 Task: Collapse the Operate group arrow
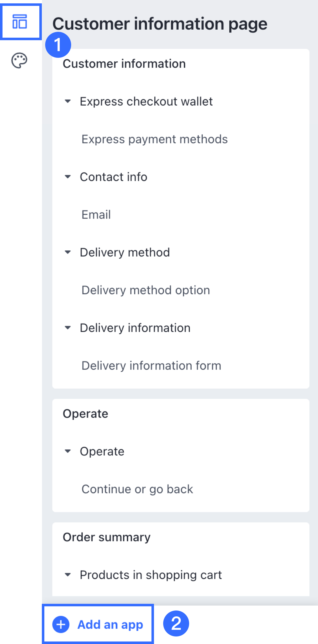pos(68,451)
